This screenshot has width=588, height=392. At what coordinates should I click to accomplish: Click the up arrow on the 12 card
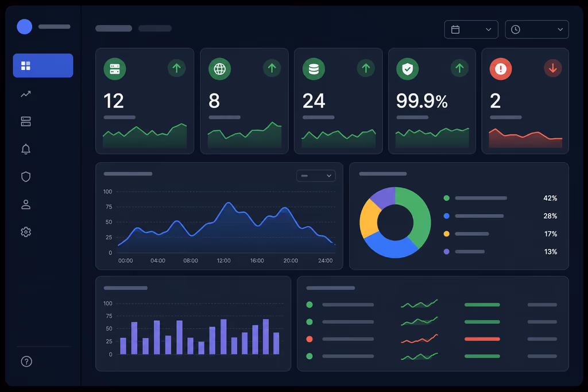coord(177,68)
